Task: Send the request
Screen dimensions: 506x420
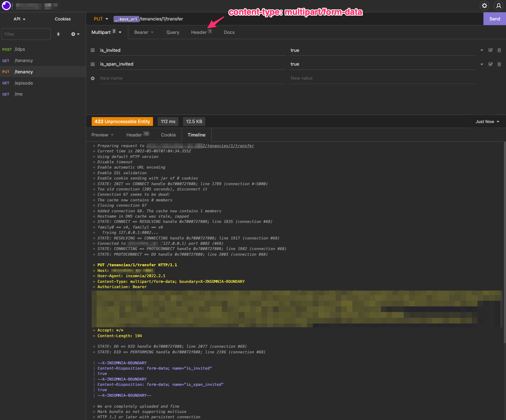Action: coord(495,19)
